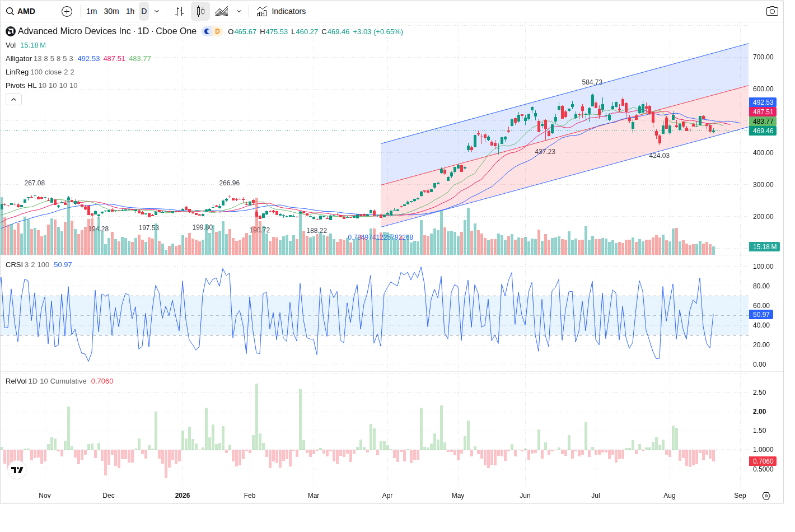795x532 pixels.
Task: Click the 437.23 pivot low label
Action: click(x=545, y=152)
